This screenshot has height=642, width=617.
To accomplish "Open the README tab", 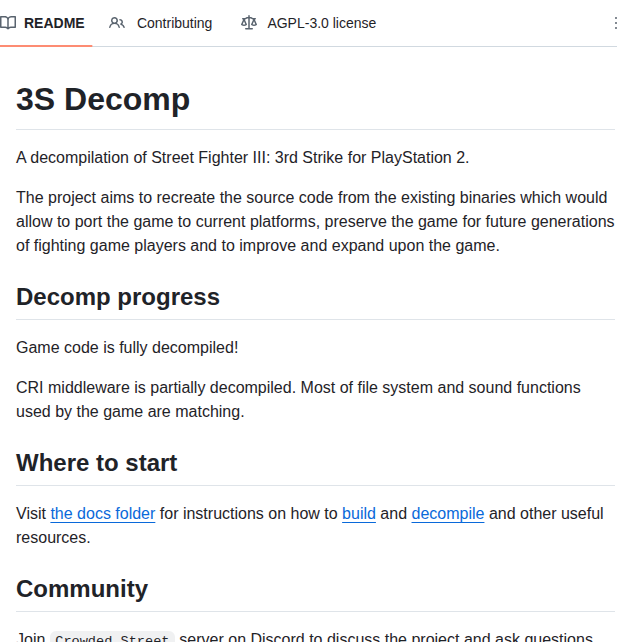I will [x=43, y=23].
